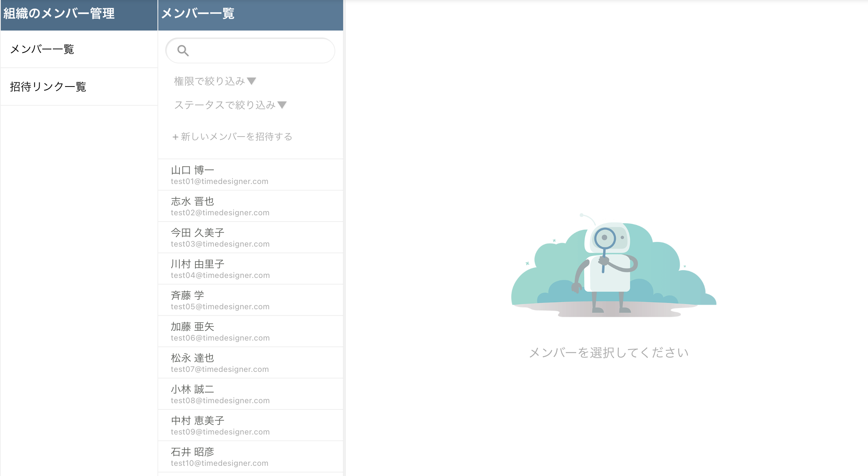Select member 加藤 亜矢
This screenshot has width=868, height=476.
click(251, 332)
